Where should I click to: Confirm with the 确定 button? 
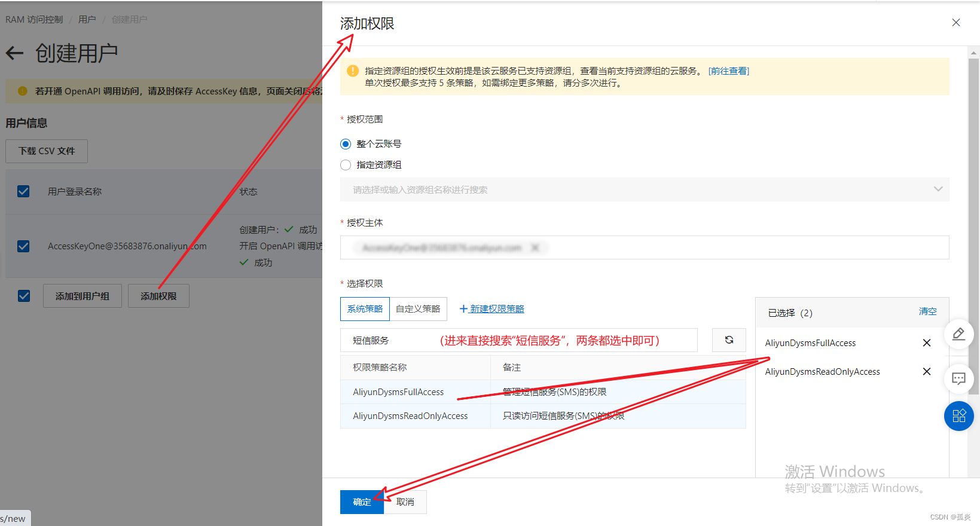tap(362, 502)
